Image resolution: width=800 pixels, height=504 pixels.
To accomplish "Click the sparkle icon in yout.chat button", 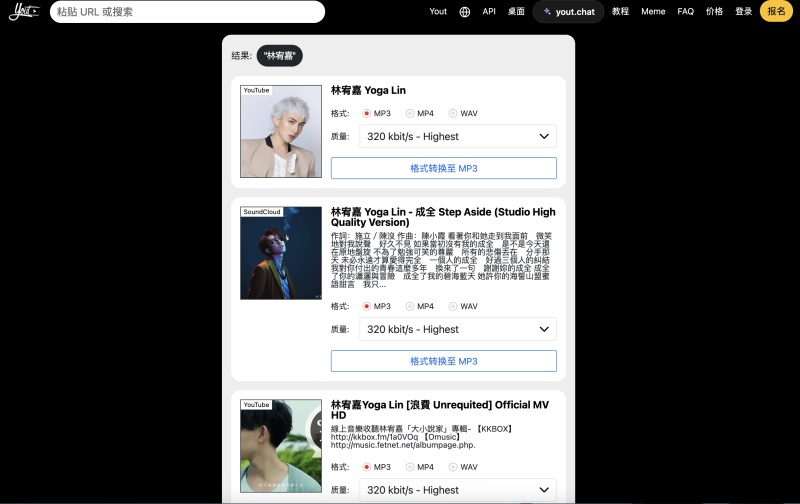I will 547,11.
